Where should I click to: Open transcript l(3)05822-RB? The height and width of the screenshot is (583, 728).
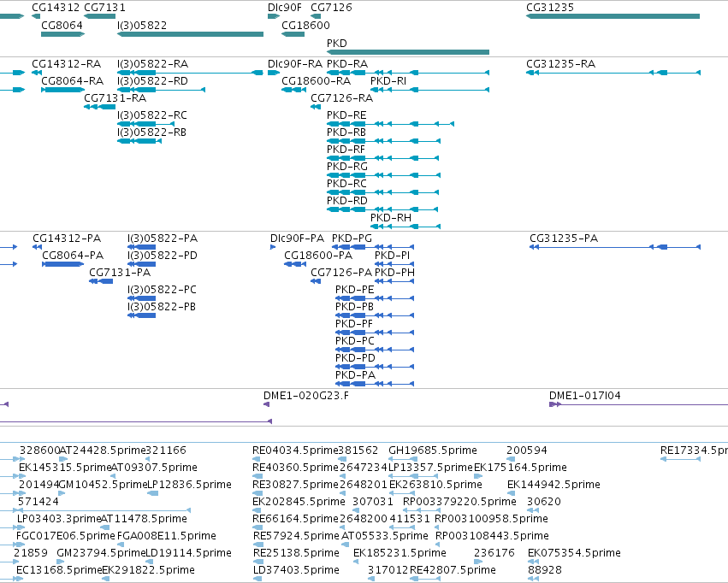[x=151, y=132]
